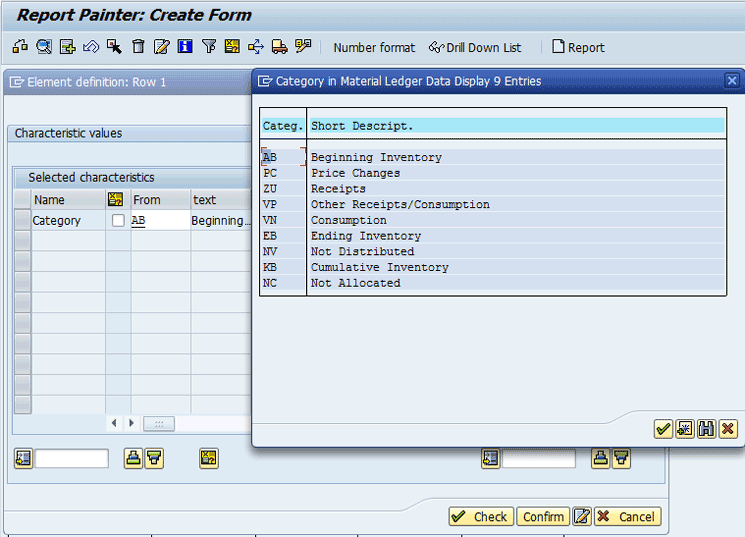The width and height of the screenshot is (745, 537).
Task: Click the Beginning text cell in Category row
Action: click(x=221, y=221)
